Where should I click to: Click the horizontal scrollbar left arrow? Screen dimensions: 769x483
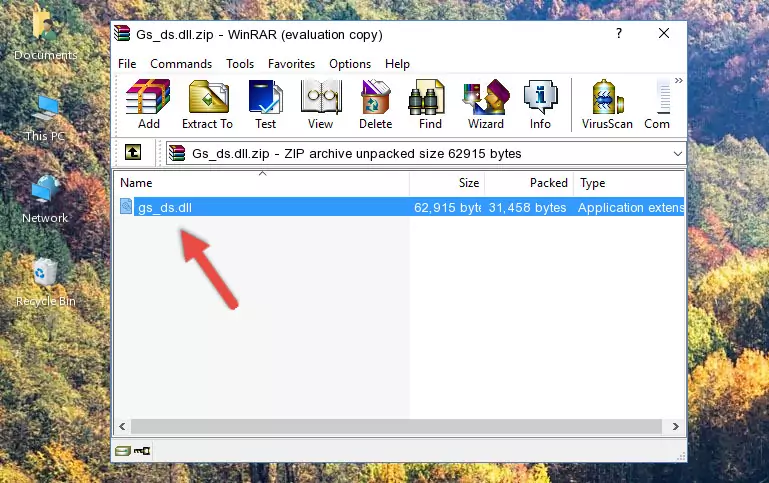[122, 426]
